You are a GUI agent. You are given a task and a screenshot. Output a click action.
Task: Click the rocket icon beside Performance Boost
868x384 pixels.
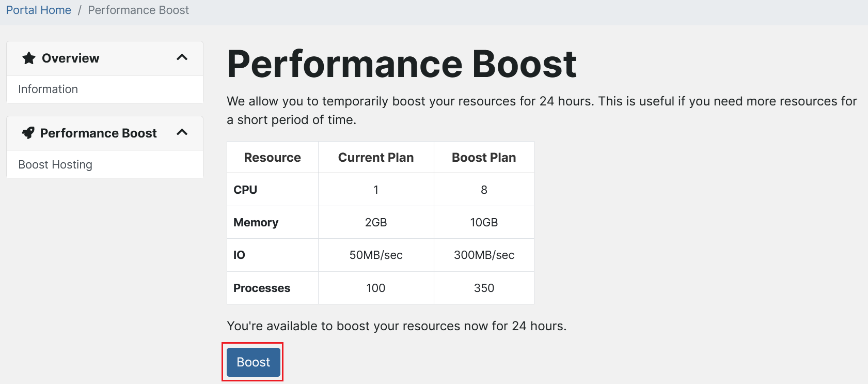(28, 133)
